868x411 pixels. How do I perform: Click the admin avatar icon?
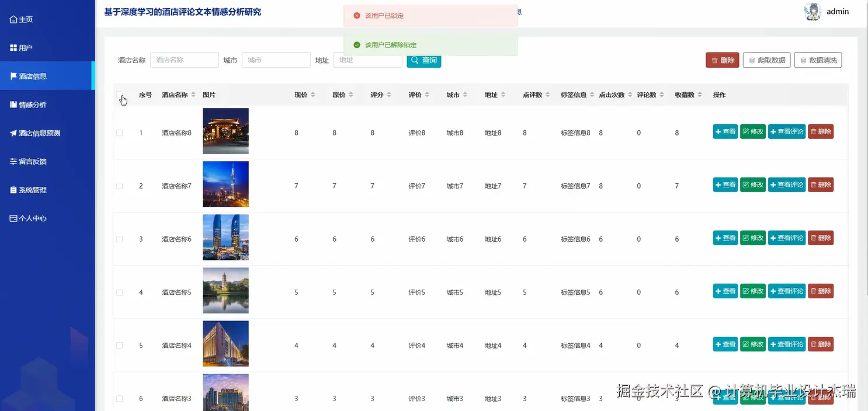coord(813,12)
